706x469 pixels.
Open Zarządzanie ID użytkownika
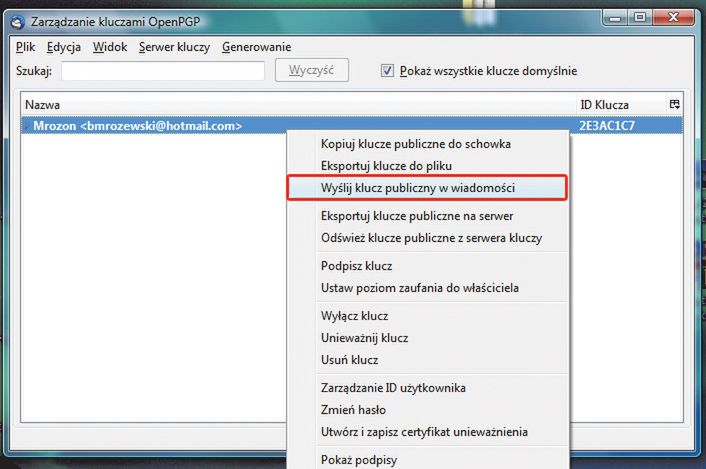427,388
